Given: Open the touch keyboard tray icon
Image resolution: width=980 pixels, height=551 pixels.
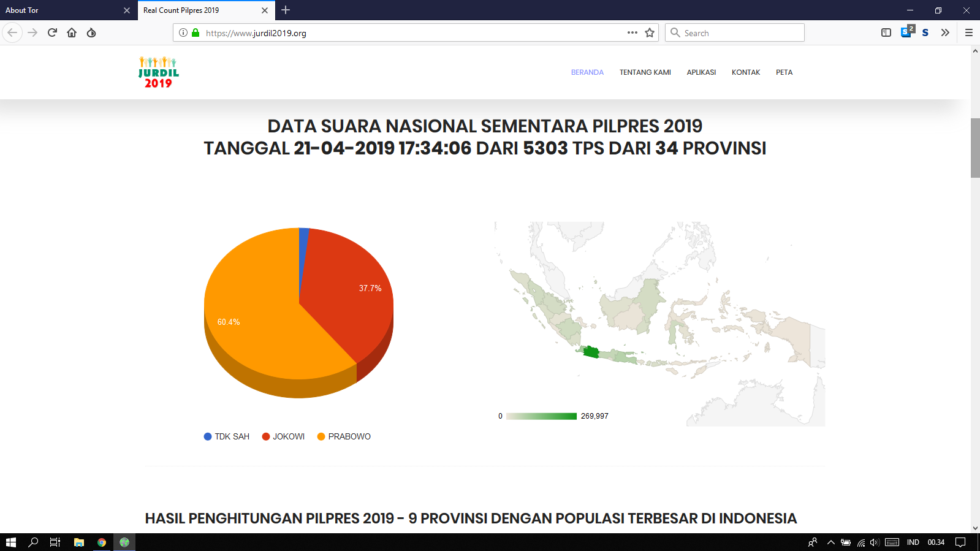Looking at the screenshot, I should click(x=892, y=542).
